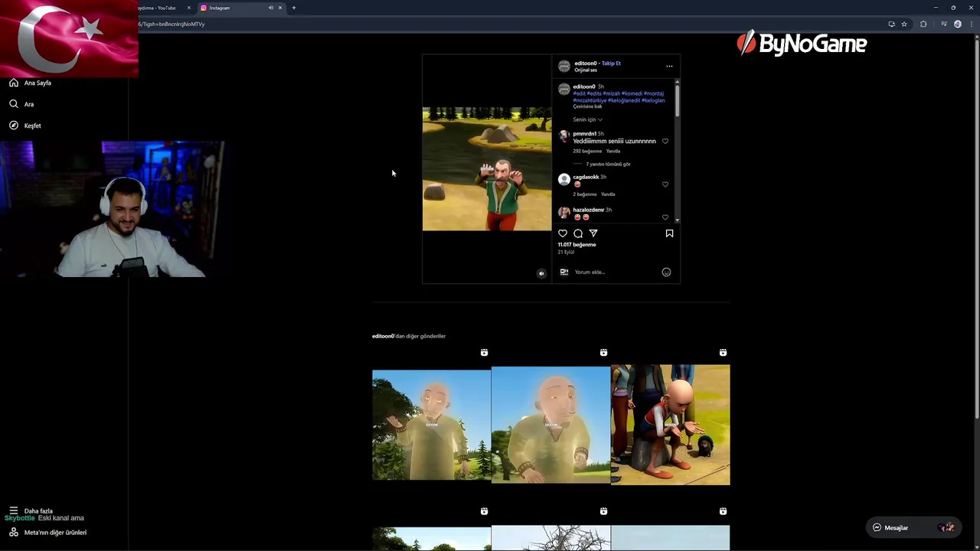
Task: Open reel with kneeling boy and hedgehog
Action: pos(671,425)
